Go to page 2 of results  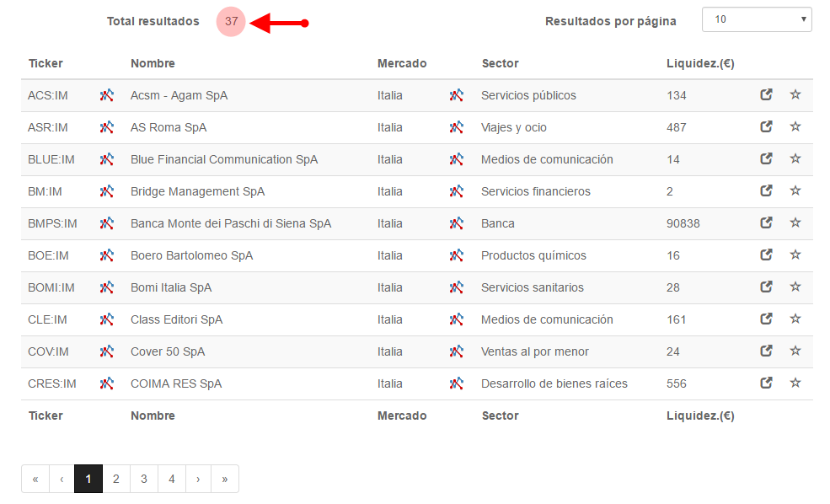click(x=116, y=479)
